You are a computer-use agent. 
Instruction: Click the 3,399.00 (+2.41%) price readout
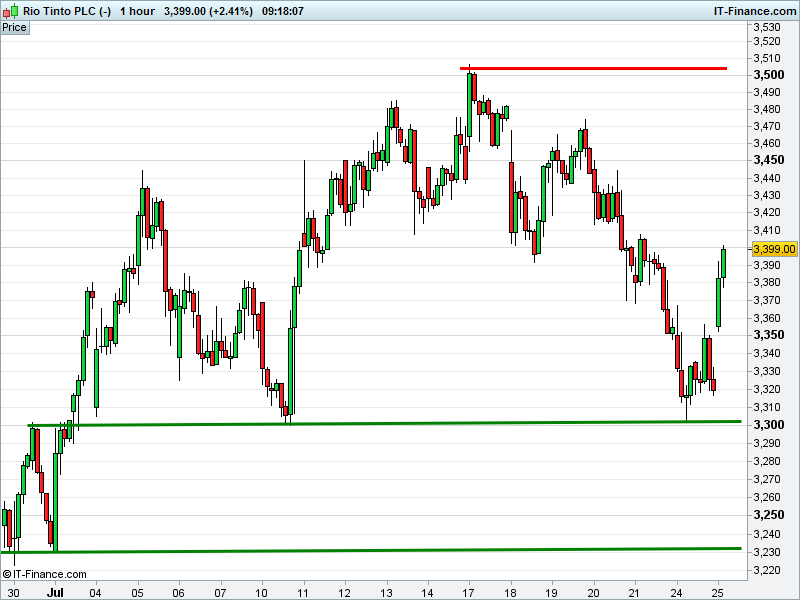tap(208, 11)
